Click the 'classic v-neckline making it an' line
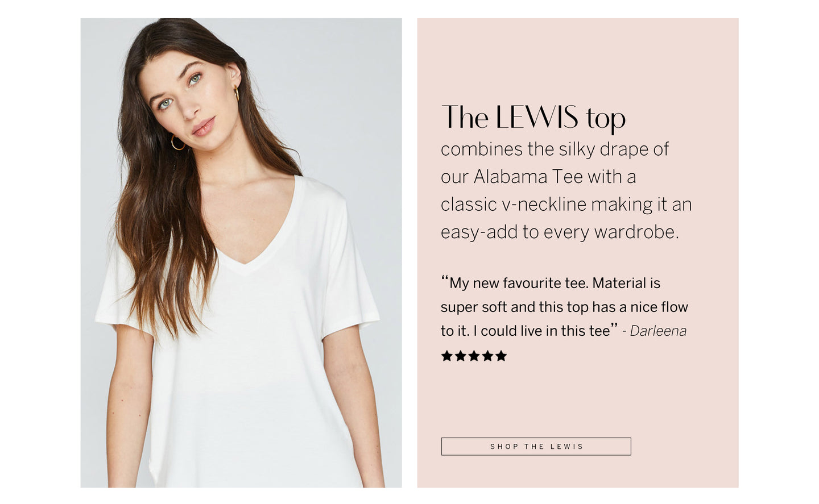This screenshot has height=504, width=819. click(x=566, y=204)
